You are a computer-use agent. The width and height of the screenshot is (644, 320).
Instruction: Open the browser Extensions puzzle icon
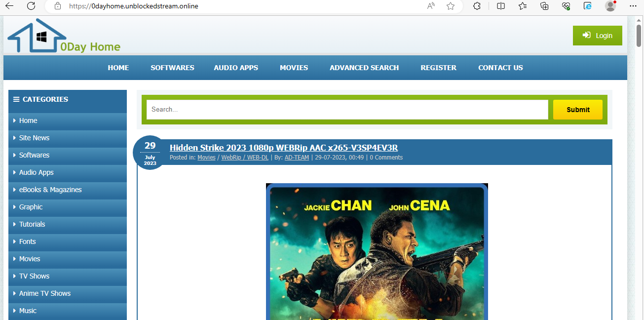(x=477, y=6)
